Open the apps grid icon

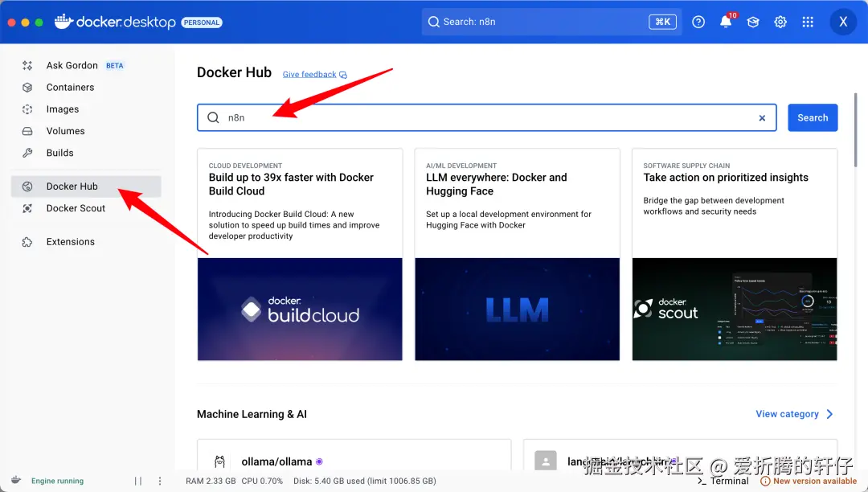[x=808, y=23]
